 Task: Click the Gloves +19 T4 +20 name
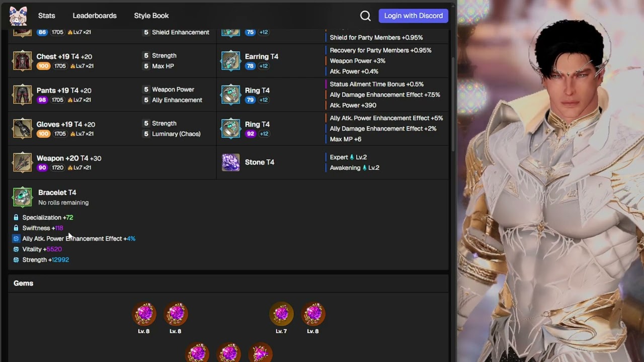[x=65, y=124]
